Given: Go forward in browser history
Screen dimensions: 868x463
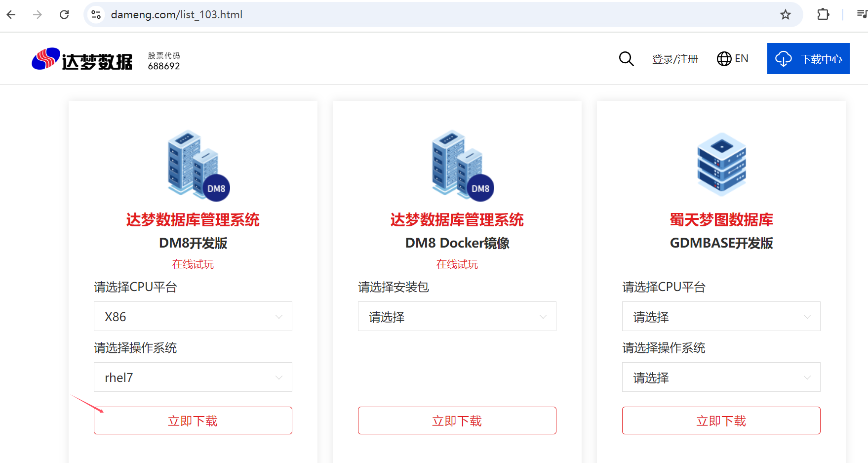Looking at the screenshot, I should (38, 15).
